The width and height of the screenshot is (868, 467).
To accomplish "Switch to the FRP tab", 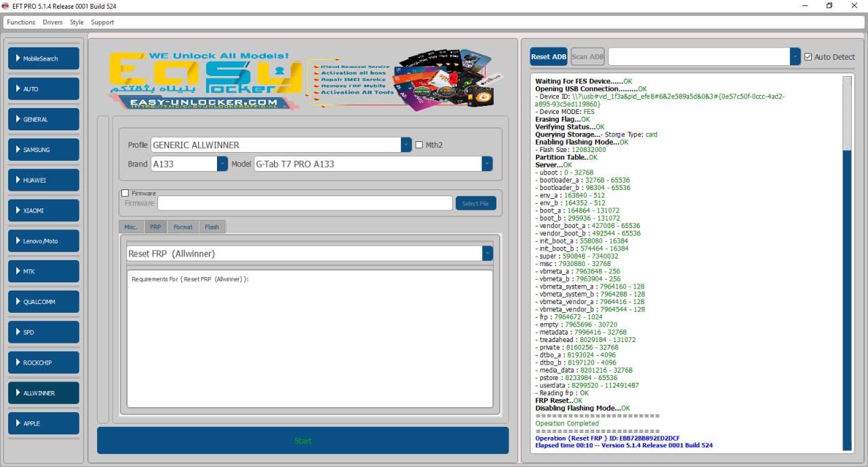I will pos(155,227).
